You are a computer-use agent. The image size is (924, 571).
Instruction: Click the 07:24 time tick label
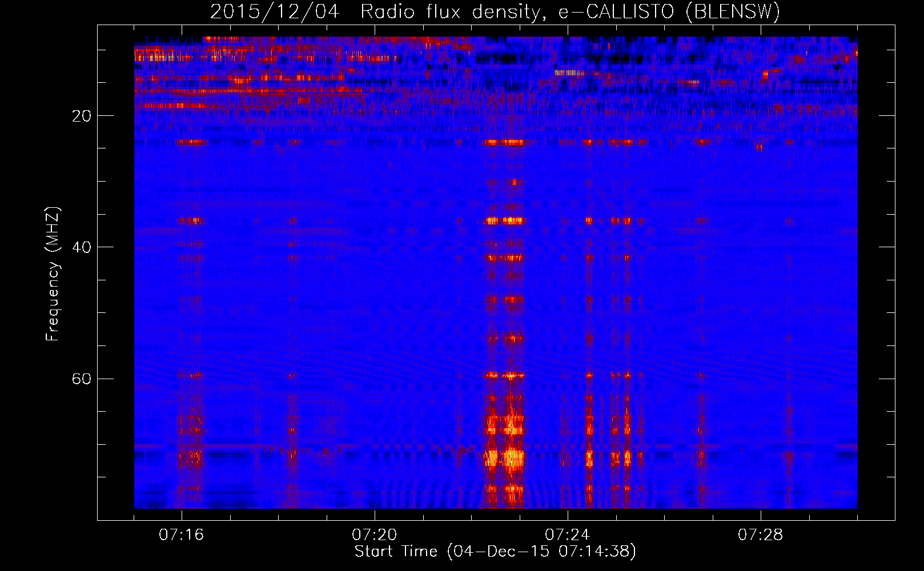[x=568, y=535]
